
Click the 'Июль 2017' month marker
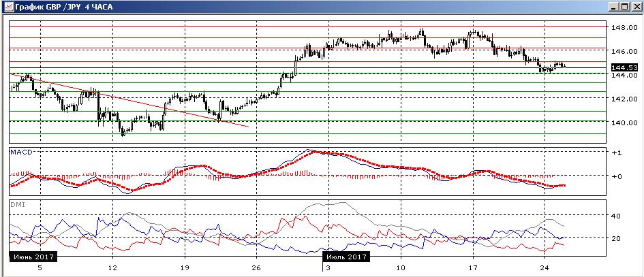click(x=346, y=257)
